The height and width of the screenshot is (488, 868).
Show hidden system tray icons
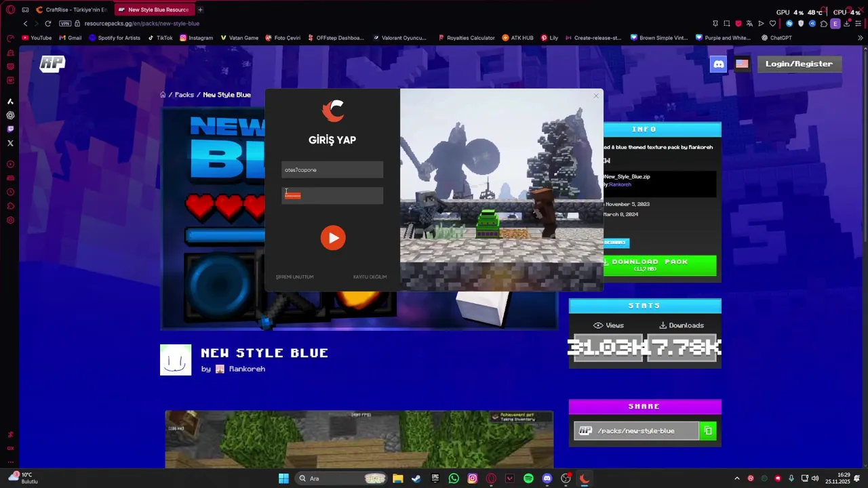737,479
